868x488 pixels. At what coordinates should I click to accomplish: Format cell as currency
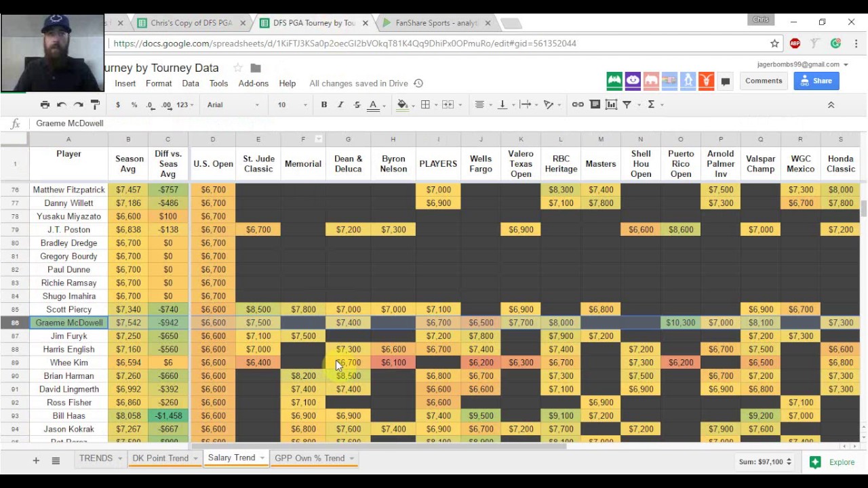118,104
